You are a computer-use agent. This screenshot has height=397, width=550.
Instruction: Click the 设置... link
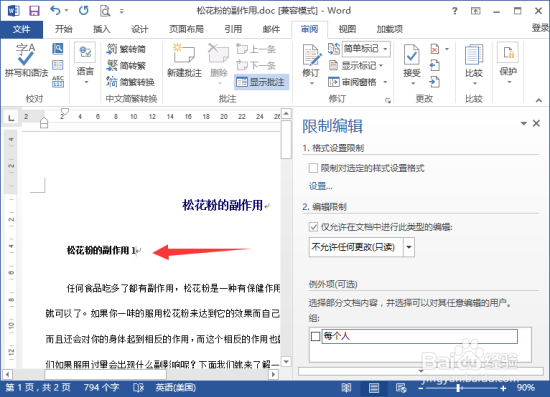point(320,186)
